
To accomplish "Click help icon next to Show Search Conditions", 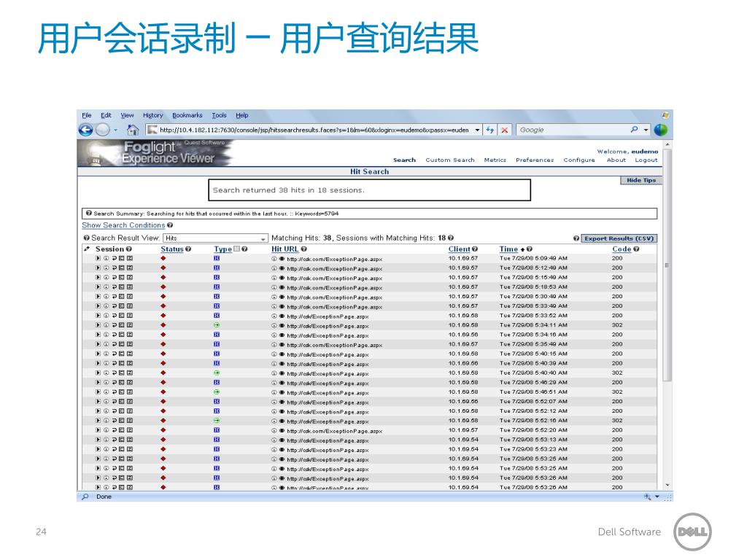I will click(x=170, y=225).
